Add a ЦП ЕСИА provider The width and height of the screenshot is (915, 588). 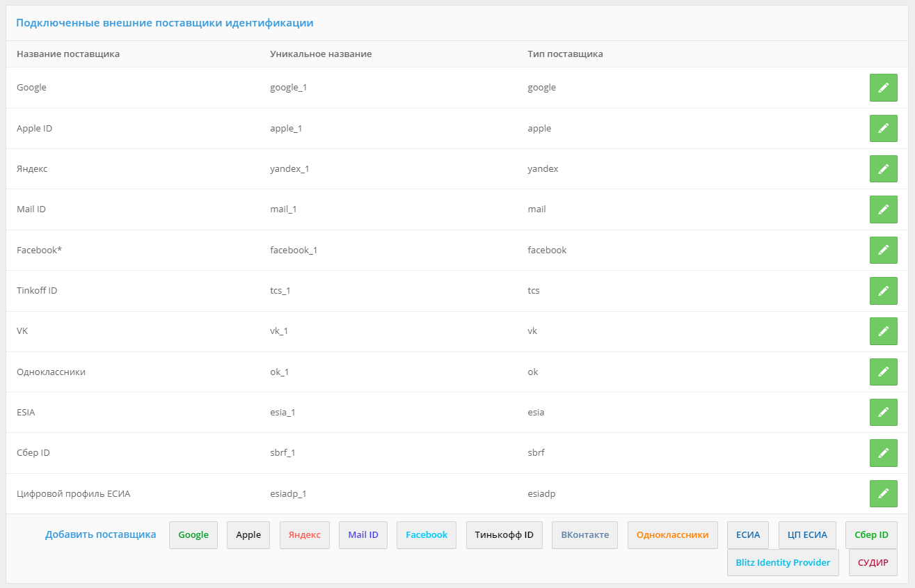point(806,534)
